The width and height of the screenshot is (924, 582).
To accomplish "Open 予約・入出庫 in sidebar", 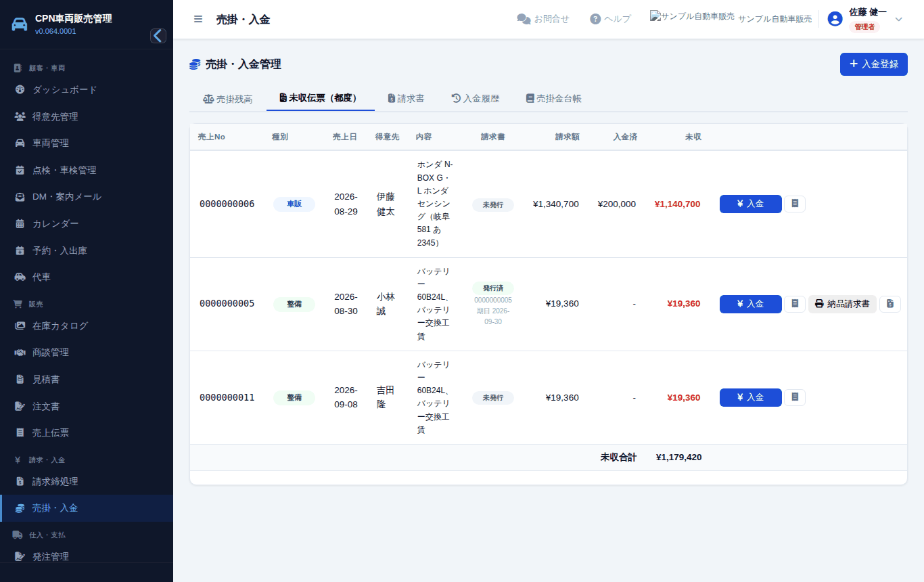I will pyautogui.click(x=87, y=251).
